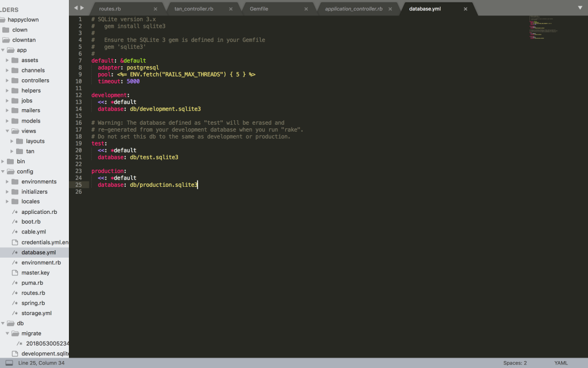Close the tan_controller.rb tab

click(x=231, y=9)
